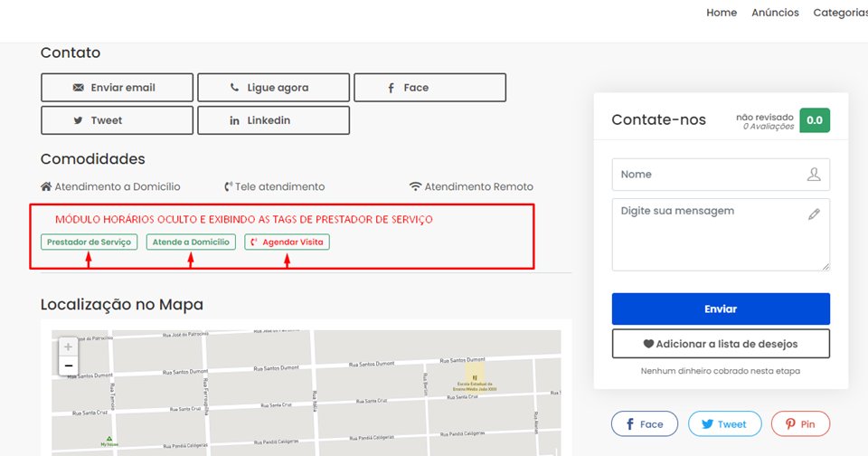Click the Agendar Visita tag

point(287,242)
